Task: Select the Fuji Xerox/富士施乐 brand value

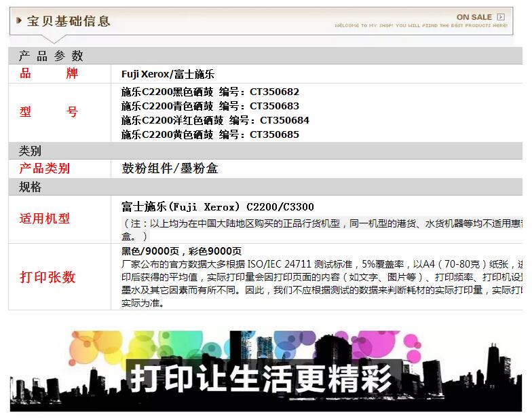Action: 168,74
